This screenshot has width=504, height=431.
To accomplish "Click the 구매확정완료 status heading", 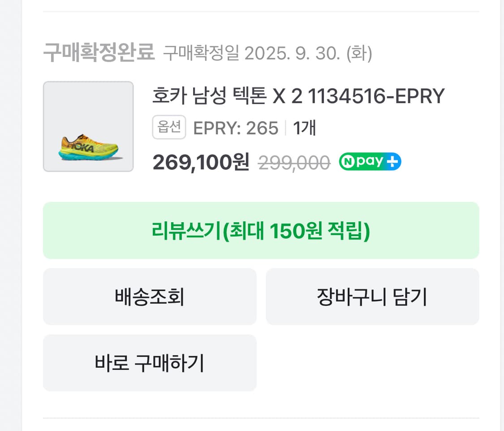I will (x=99, y=53).
